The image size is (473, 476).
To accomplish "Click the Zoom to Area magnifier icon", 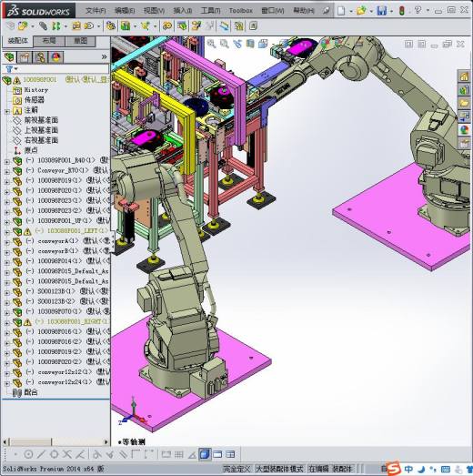I will 224,44.
